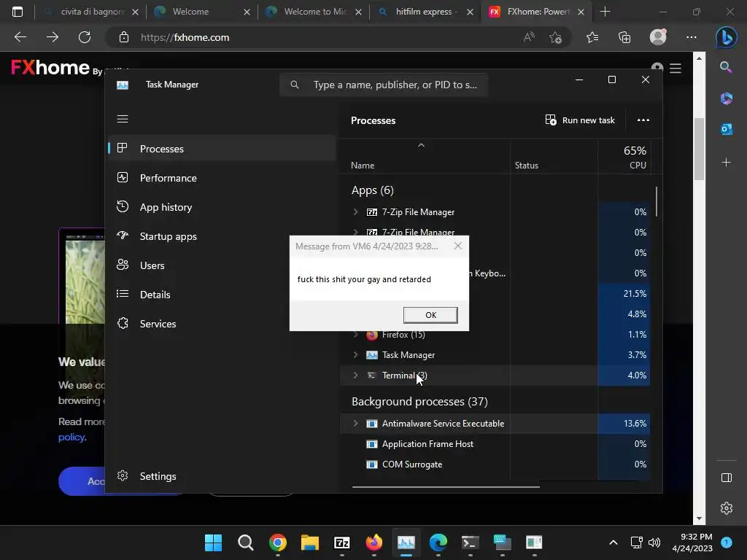Viewport: 747px width, 560px height.
Task: Click the volume icon in system tray
Action: click(x=654, y=542)
